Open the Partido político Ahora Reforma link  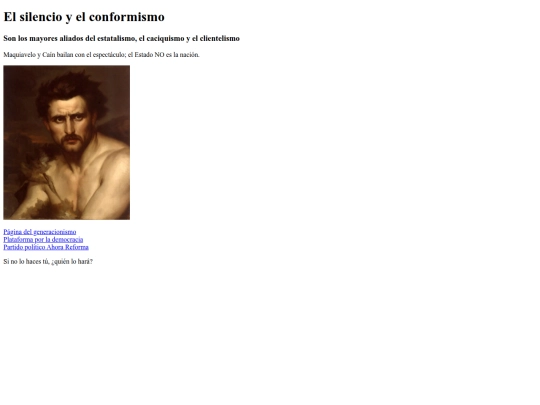[x=46, y=247]
